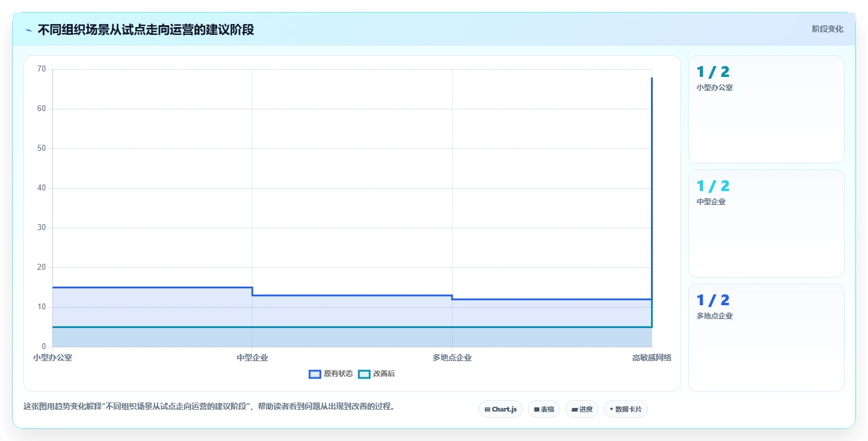Click the y-axis value 30
The image size is (868, 441).
41,228
